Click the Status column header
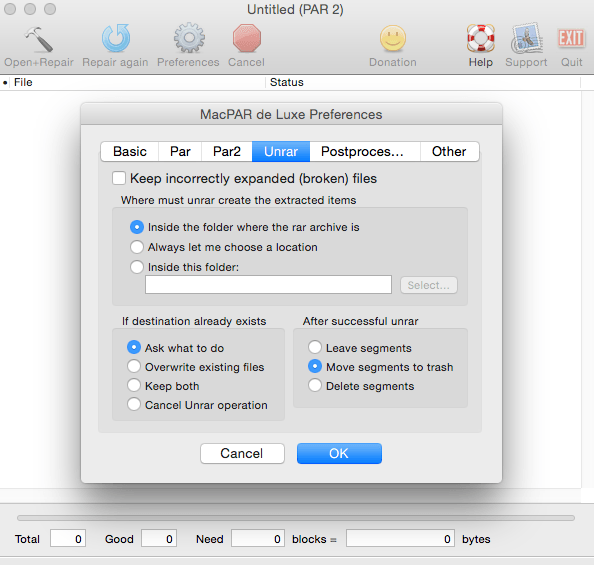Viewport: 594px width, 565px height. click(423, 82)
